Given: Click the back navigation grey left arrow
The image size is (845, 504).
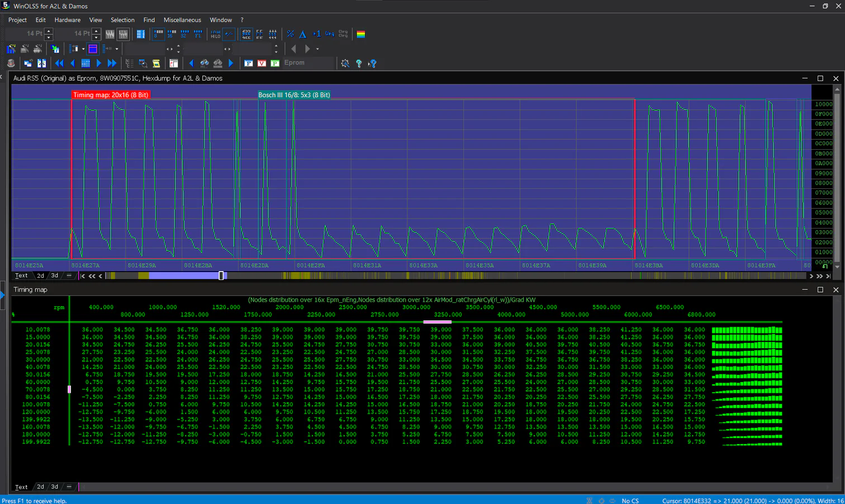Looking at the screenshot, I should pos(293,49).
